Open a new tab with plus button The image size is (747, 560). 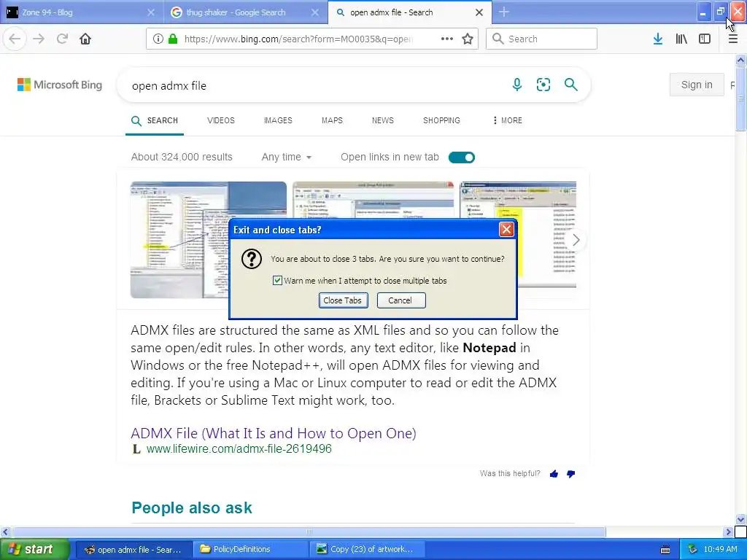coord(504,12)
